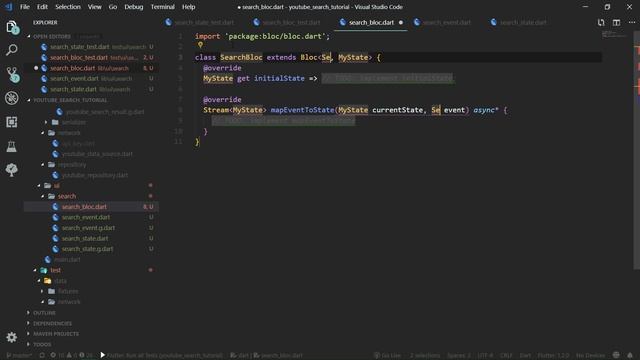Open the Explorer view in activity bar
This screenshot has height=360, width=640.
pos(12,27)
